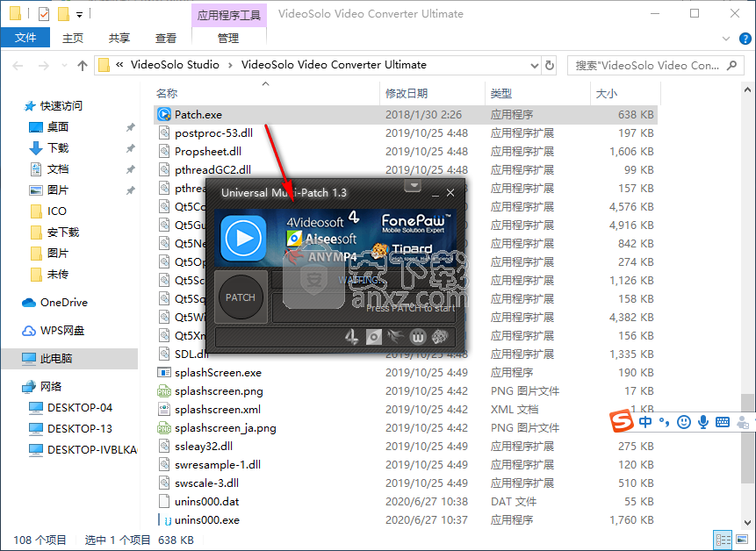Image resolution: width=756 pixels, height=551 pixels.
Task: Select 快速访问 in navigation pane
Action: [x=61, y=105]
